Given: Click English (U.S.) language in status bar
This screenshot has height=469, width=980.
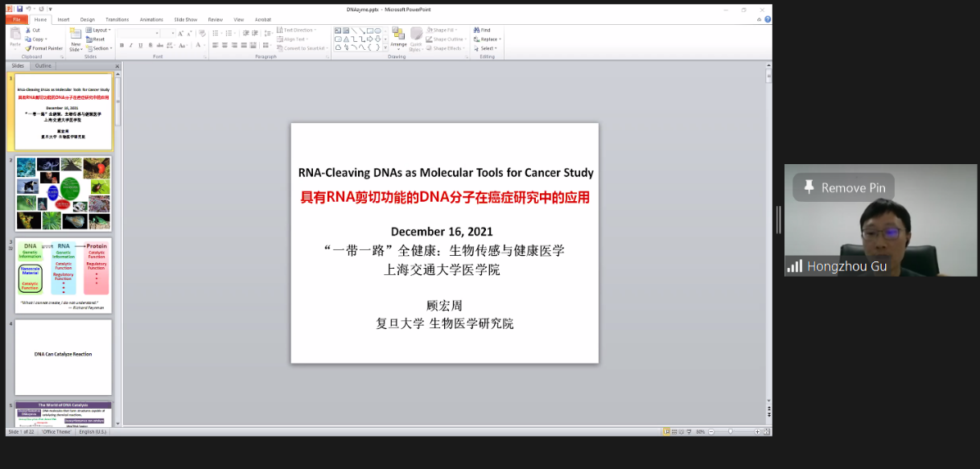Looking at the screenshot, I should tap(93, 432).
